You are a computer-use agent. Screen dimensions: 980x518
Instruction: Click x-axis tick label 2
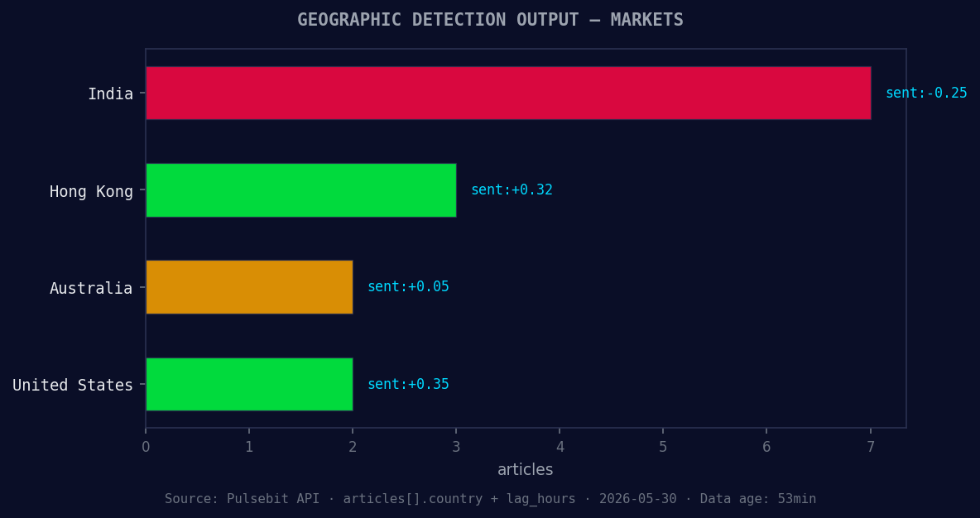[353, 447]
